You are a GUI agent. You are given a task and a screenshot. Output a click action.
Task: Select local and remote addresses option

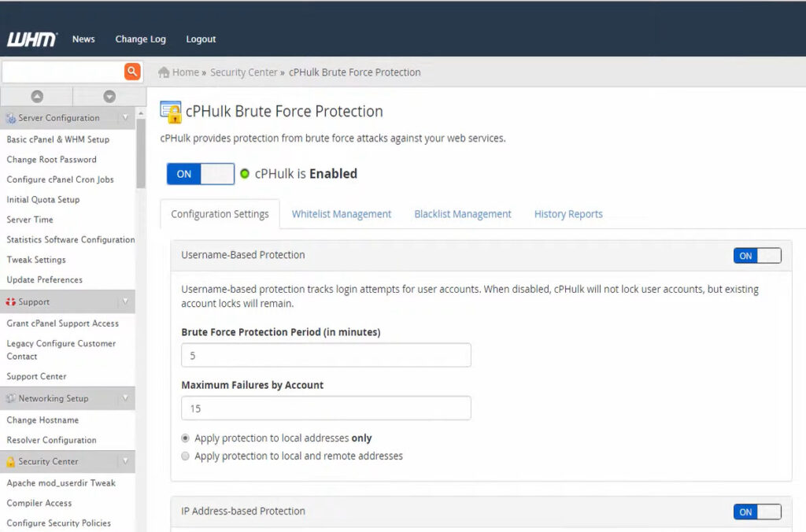[186, 456]
